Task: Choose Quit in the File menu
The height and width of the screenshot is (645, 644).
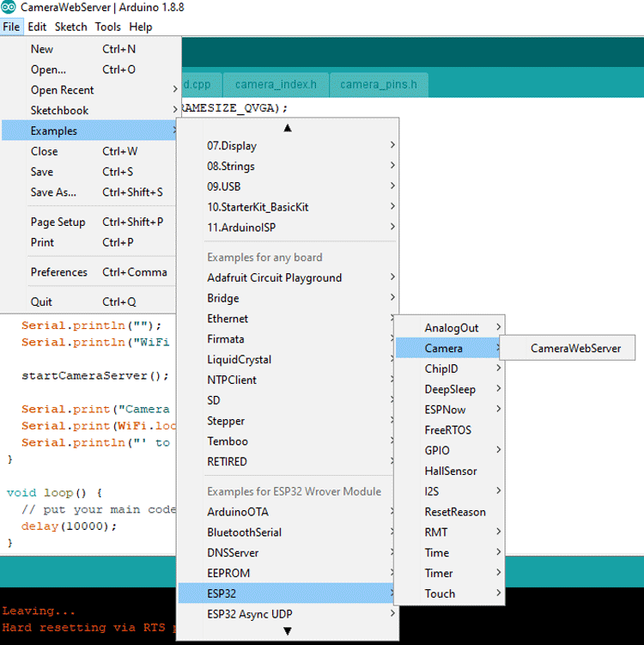Action: coord(89,301)
